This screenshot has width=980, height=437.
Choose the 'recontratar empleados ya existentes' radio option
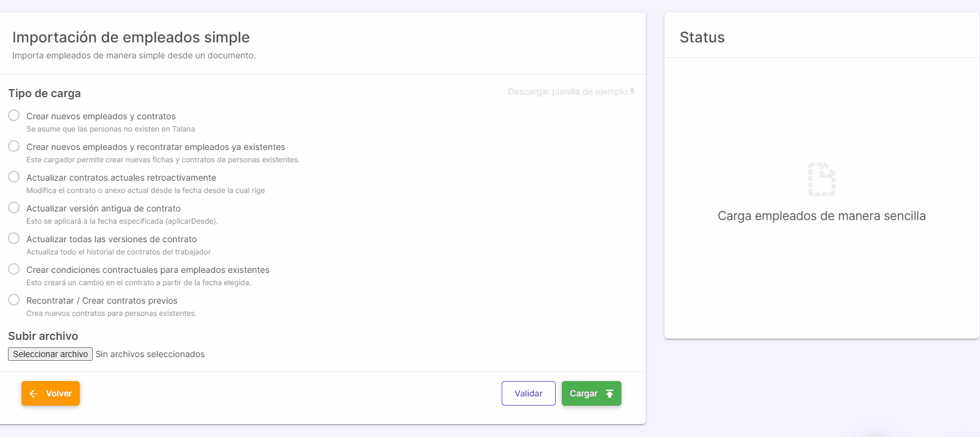14,146
